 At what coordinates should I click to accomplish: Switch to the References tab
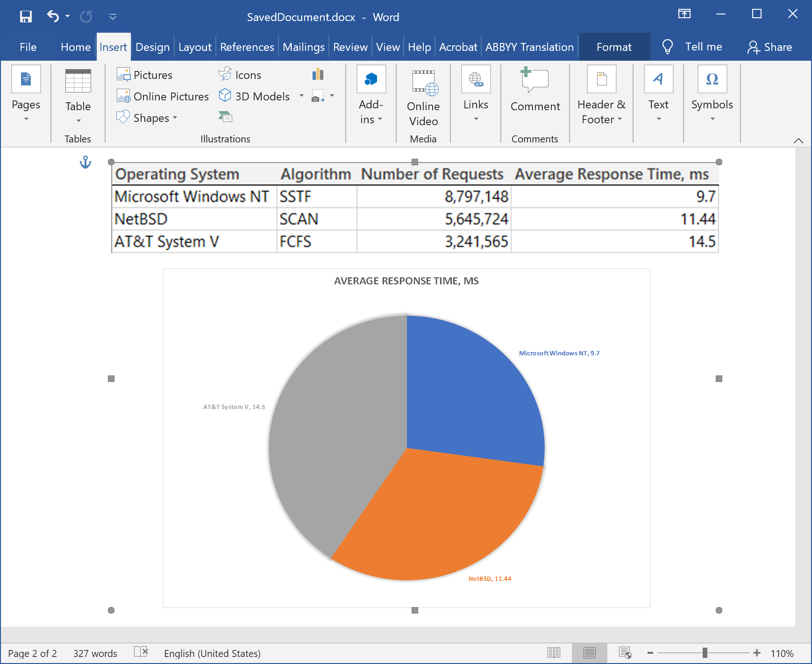tap(247, 47)
